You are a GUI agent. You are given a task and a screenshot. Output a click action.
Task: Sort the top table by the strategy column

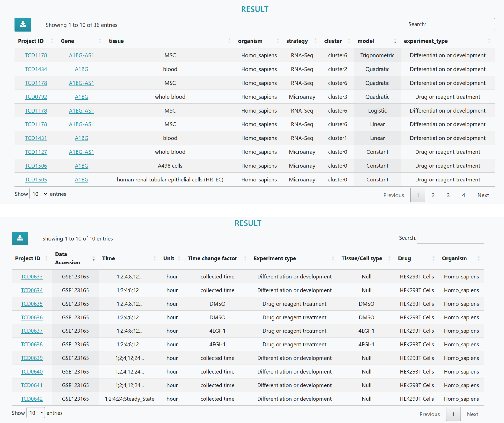click(297, 41)
